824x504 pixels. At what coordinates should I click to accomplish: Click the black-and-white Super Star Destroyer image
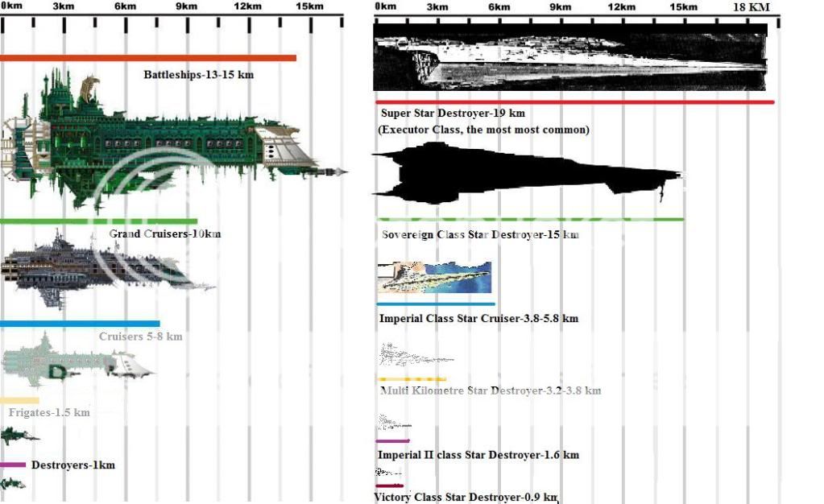pos(570,56)
